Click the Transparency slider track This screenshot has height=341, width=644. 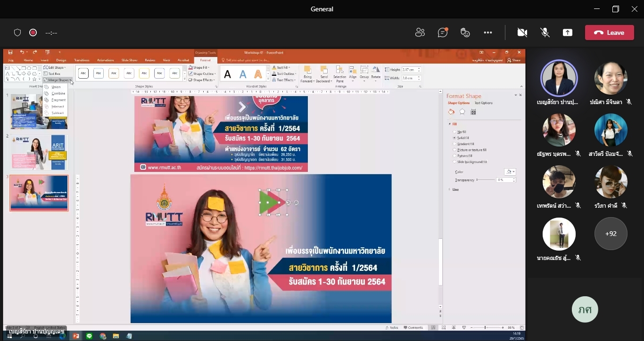point(486,180)
